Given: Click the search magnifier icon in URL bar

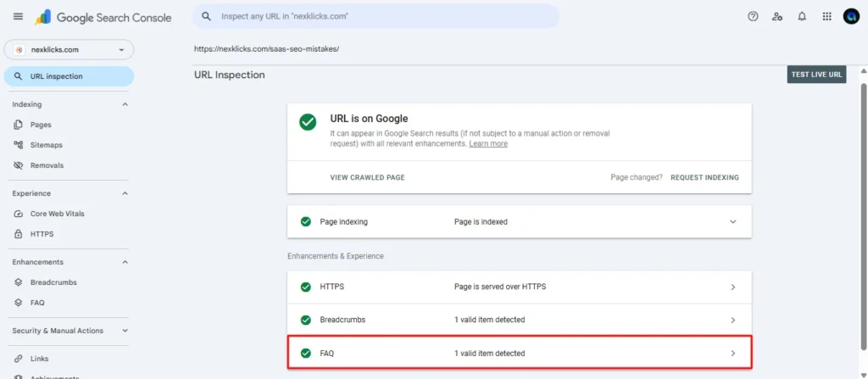Looking at the screenshot, I should pos(207,17).
